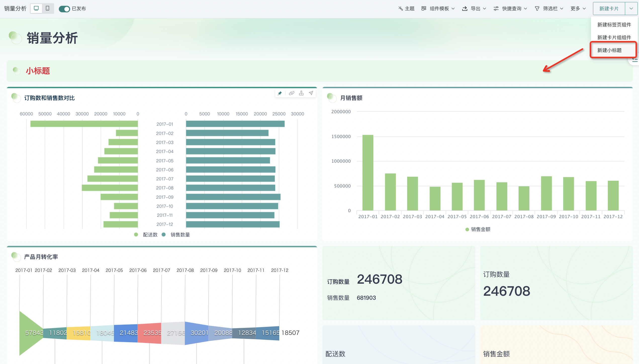Click the red 23535 funnel segment
The height and width of the screenshot is (364, 639).
(x=149, y=333)
